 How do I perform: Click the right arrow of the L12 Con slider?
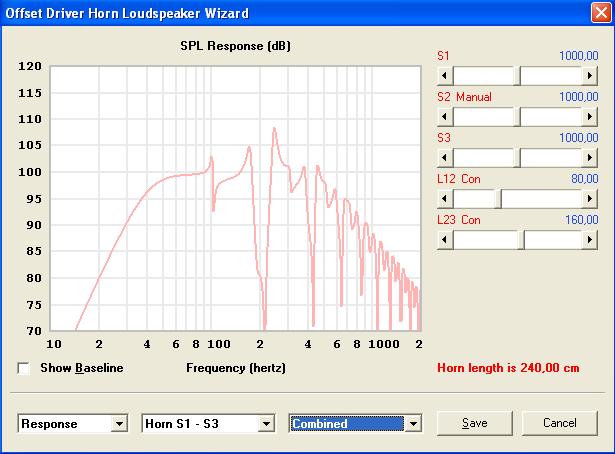point(590,199)
